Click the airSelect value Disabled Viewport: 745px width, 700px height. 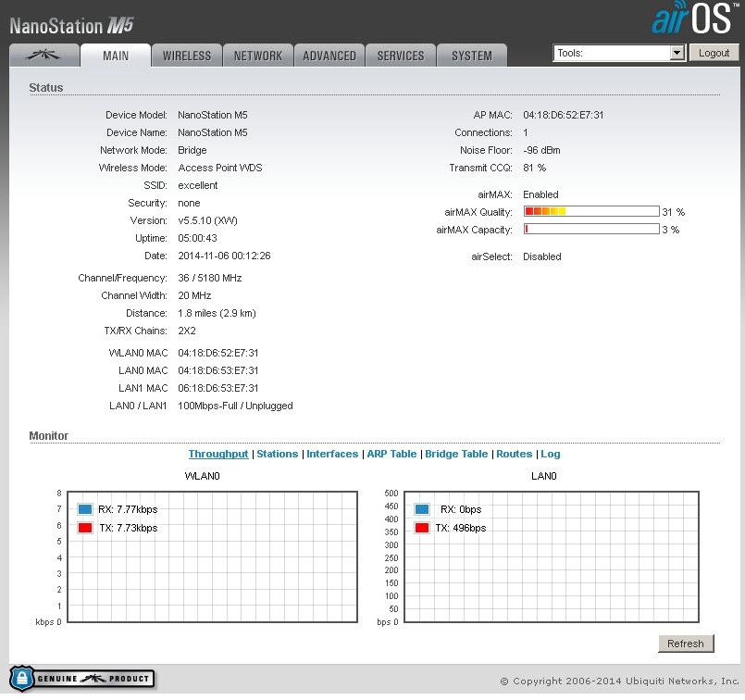pos(542,256)
